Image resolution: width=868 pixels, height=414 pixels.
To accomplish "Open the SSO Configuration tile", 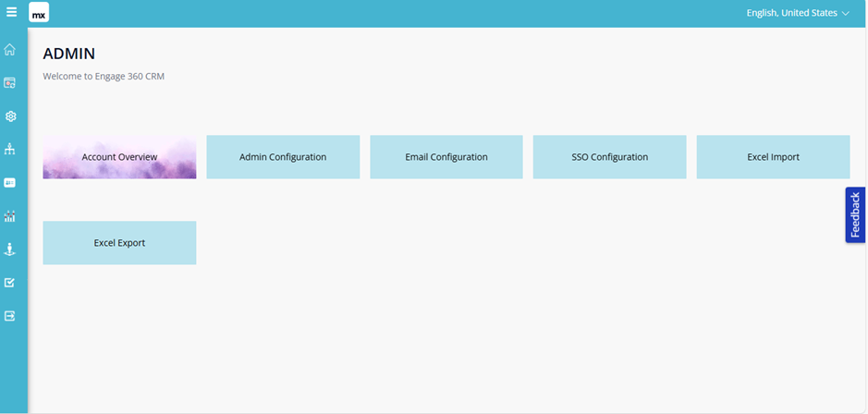I will point(610,157).
